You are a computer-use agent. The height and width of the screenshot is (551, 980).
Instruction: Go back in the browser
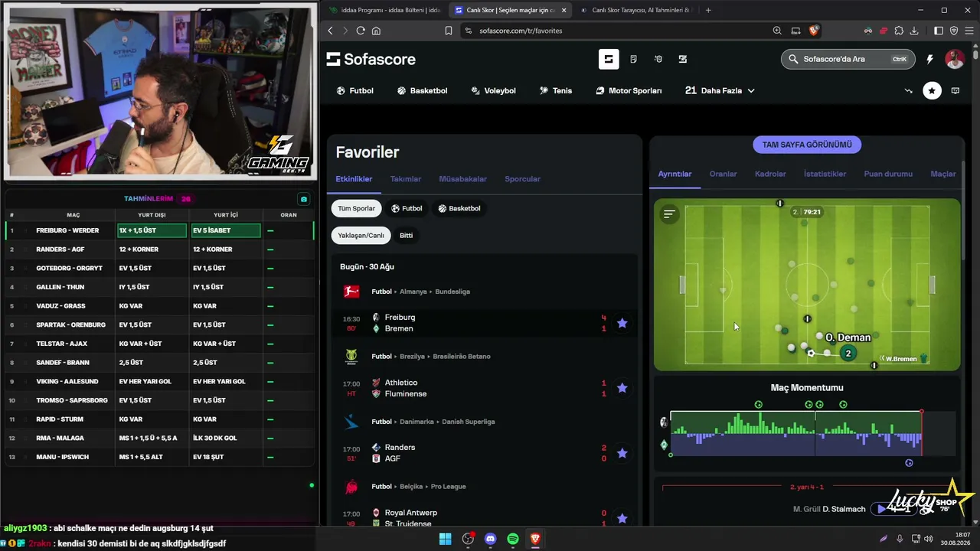tap(331, 31)
